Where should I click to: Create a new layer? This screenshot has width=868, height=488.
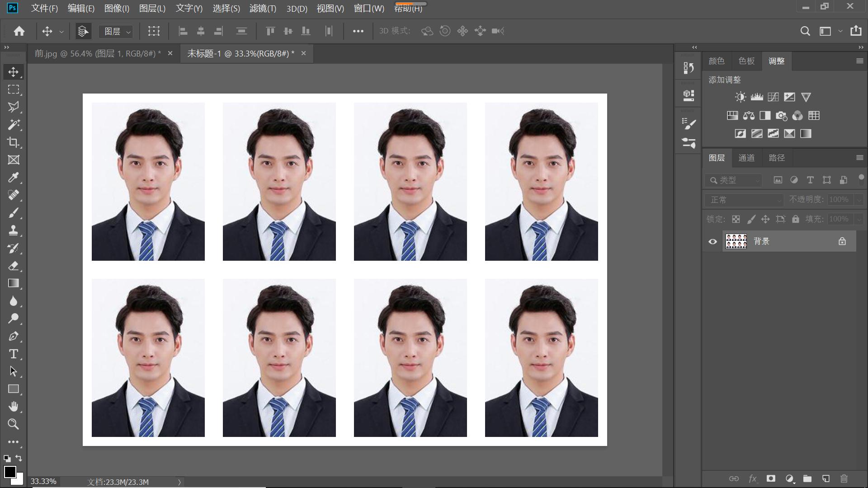tap(826, 479)
